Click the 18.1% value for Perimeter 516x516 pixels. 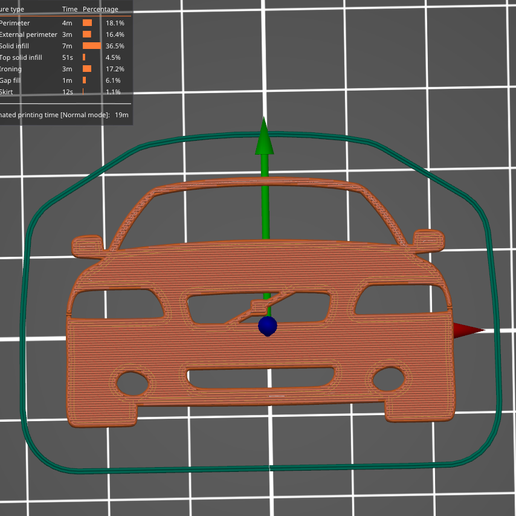[x=115, y=23]
